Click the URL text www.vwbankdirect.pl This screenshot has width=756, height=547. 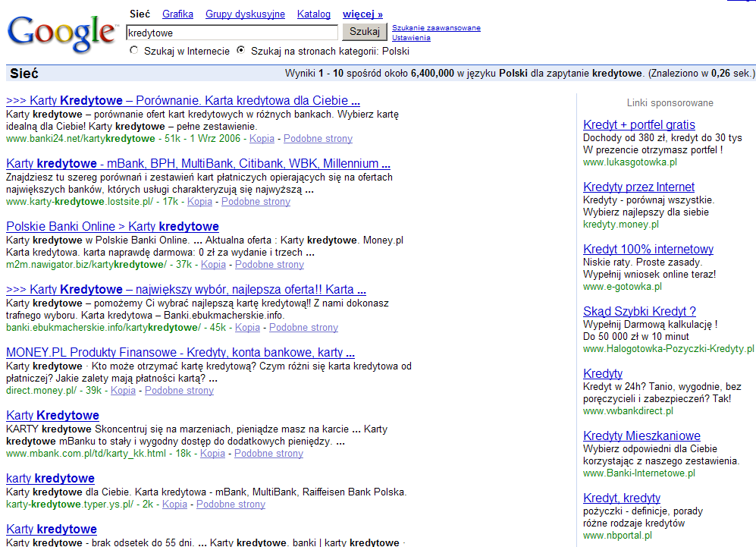628,411
